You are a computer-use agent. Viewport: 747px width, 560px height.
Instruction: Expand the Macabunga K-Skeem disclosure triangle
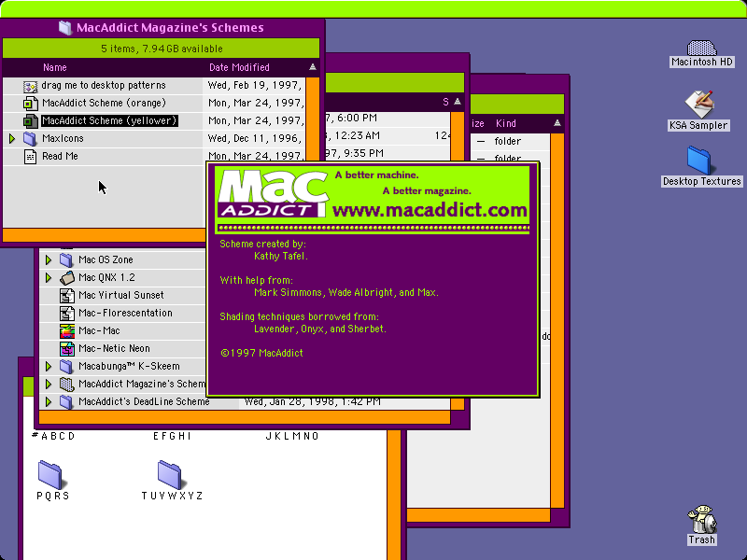(49, 367)
